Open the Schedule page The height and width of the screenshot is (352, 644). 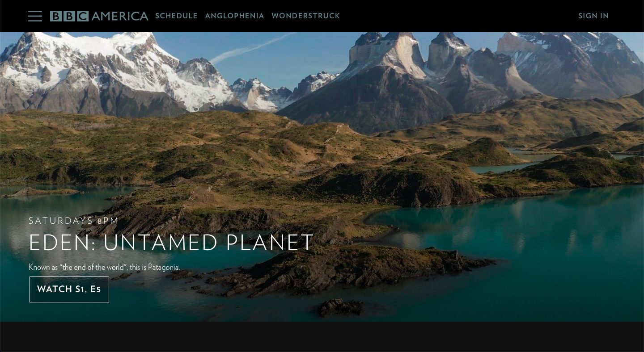pos(176,16)
